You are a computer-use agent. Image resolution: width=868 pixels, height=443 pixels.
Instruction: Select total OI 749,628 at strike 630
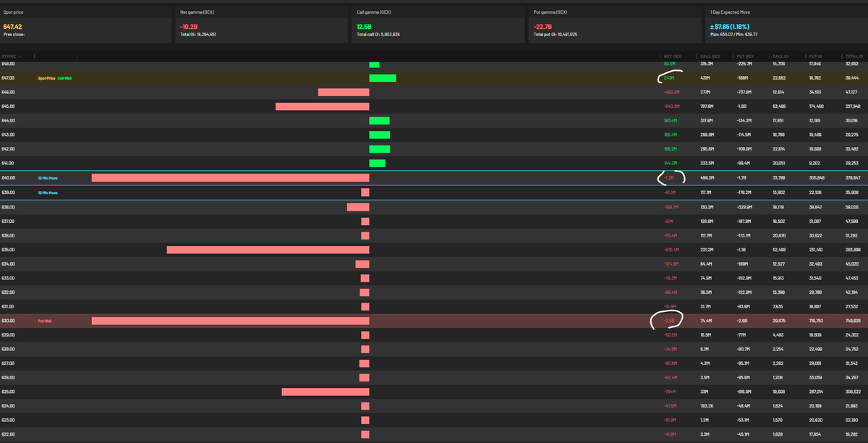coord(851,321)
